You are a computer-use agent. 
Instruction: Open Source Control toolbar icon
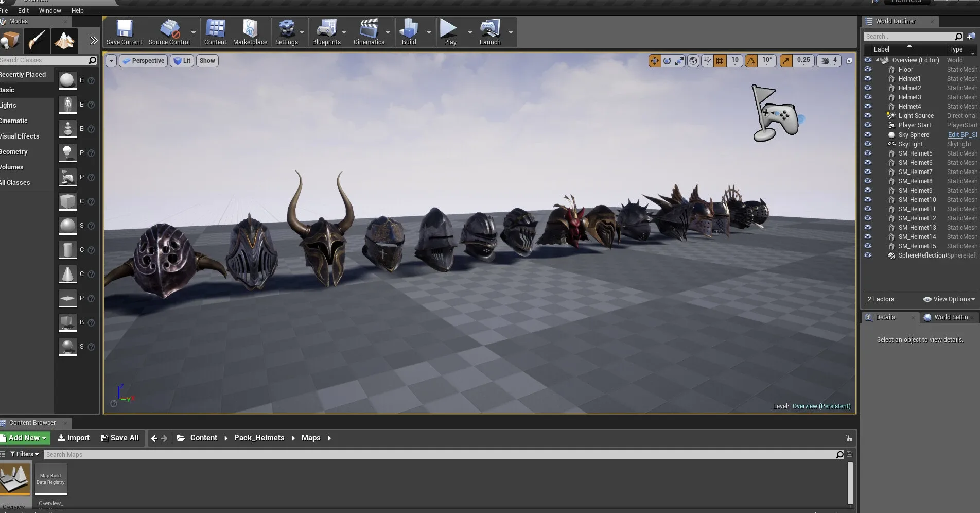(x=169, y=32)
